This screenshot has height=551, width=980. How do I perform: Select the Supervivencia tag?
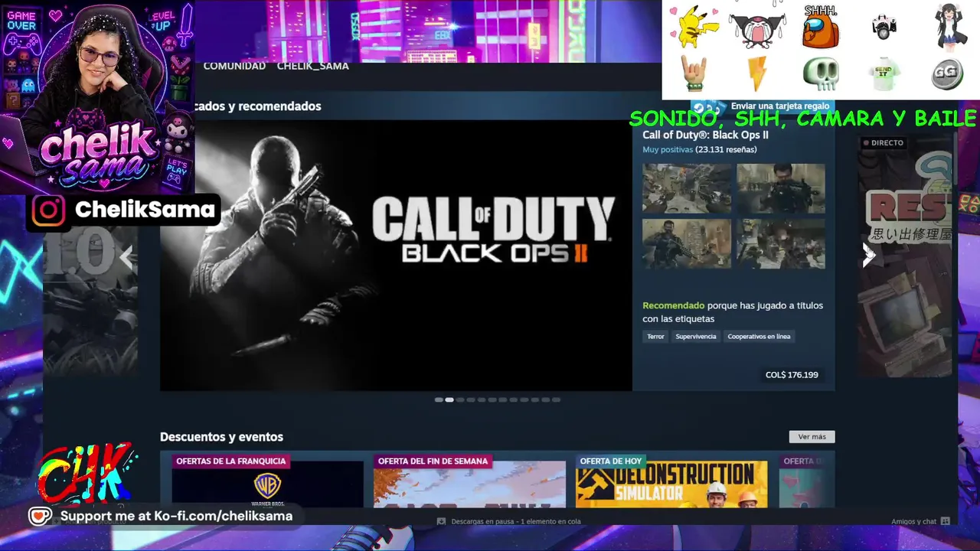pos(696,337)
